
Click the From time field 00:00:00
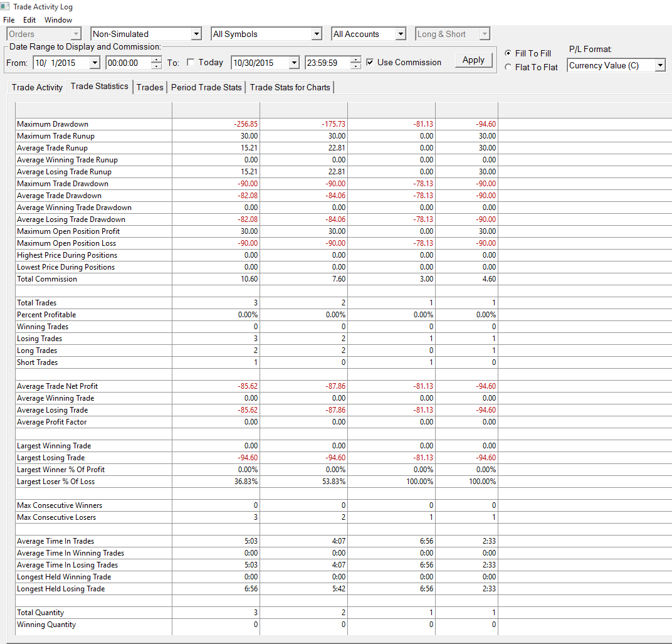128,63
